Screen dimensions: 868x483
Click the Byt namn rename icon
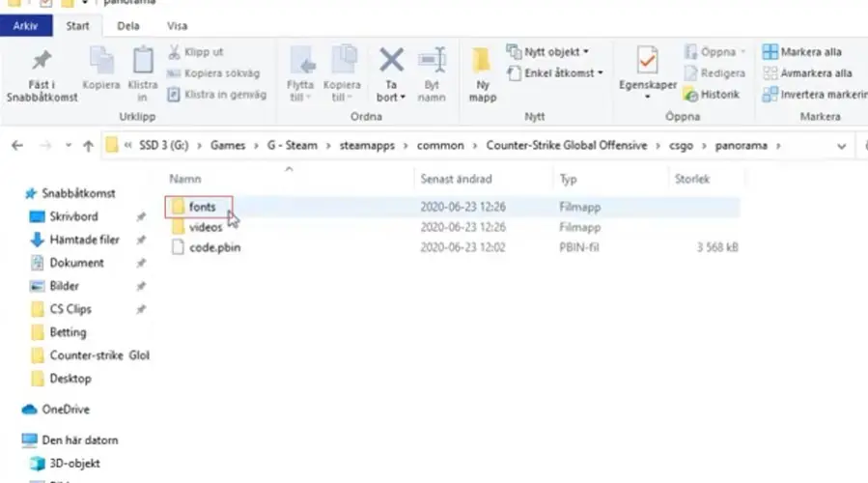click(x=430, y=62)
